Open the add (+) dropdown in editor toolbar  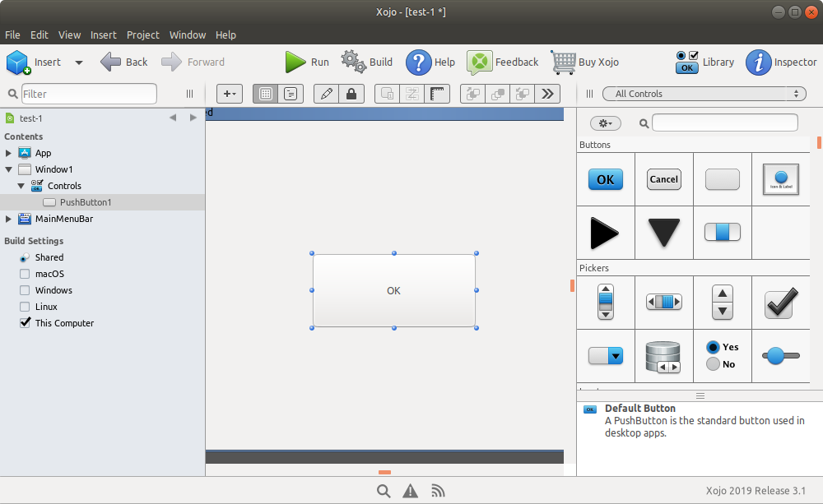click(230, 94)
